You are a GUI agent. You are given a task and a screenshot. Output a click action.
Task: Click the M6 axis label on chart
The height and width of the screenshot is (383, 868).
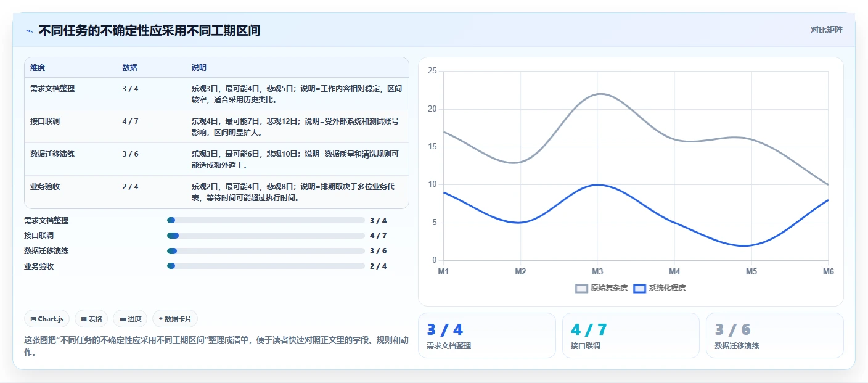coord(828,271)
